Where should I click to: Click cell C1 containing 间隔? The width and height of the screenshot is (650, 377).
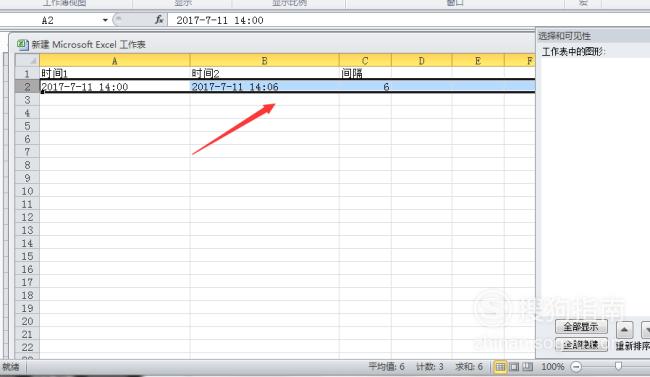click(x=365, y=73)
